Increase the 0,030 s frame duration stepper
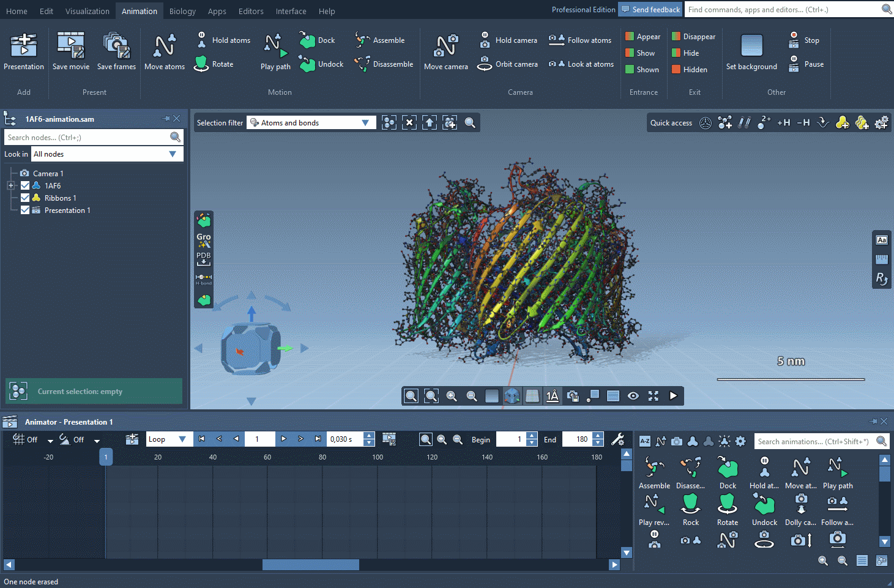 point(368,436)
